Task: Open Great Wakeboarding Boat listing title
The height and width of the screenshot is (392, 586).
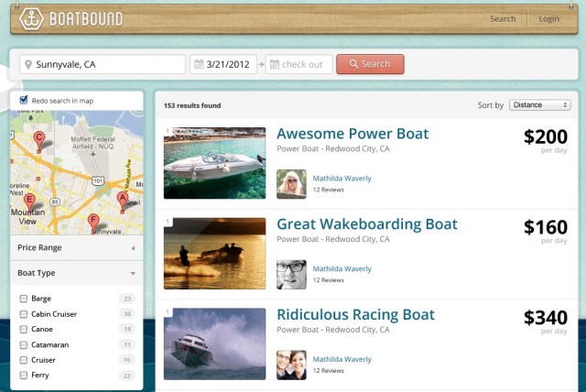Action: (367, 224)
